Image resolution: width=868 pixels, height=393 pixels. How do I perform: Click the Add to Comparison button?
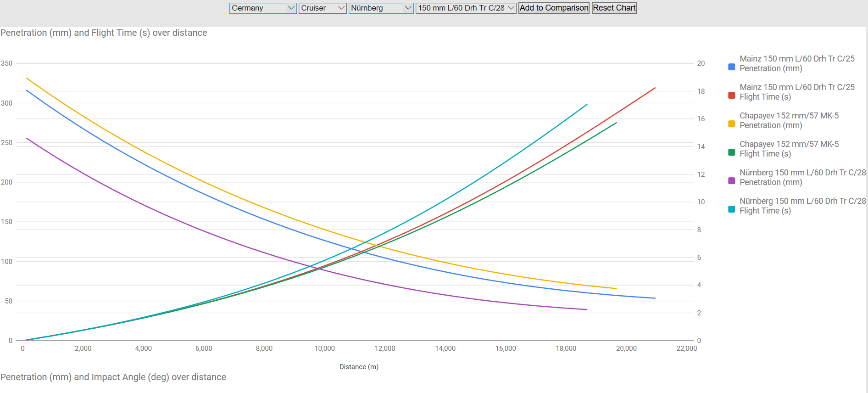(x=554, y=8)
